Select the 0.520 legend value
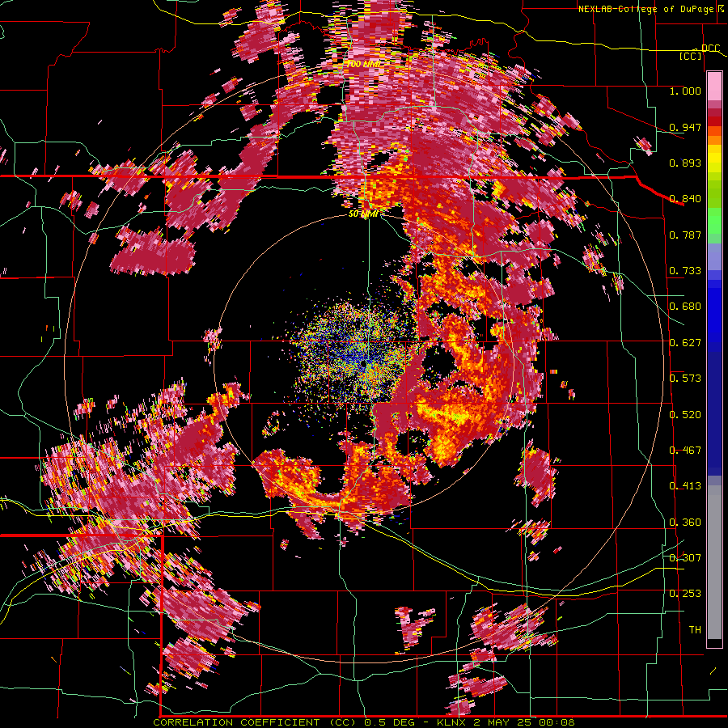This screenshot has height=728, width=728. [685, 415]
